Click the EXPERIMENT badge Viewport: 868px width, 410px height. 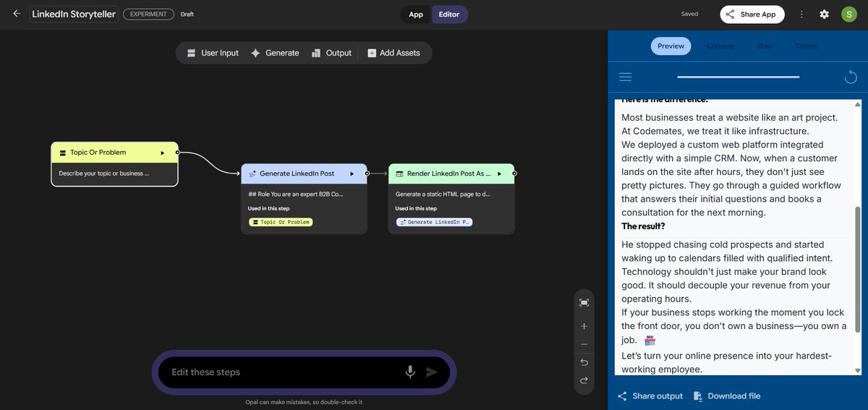pos(148,14)
